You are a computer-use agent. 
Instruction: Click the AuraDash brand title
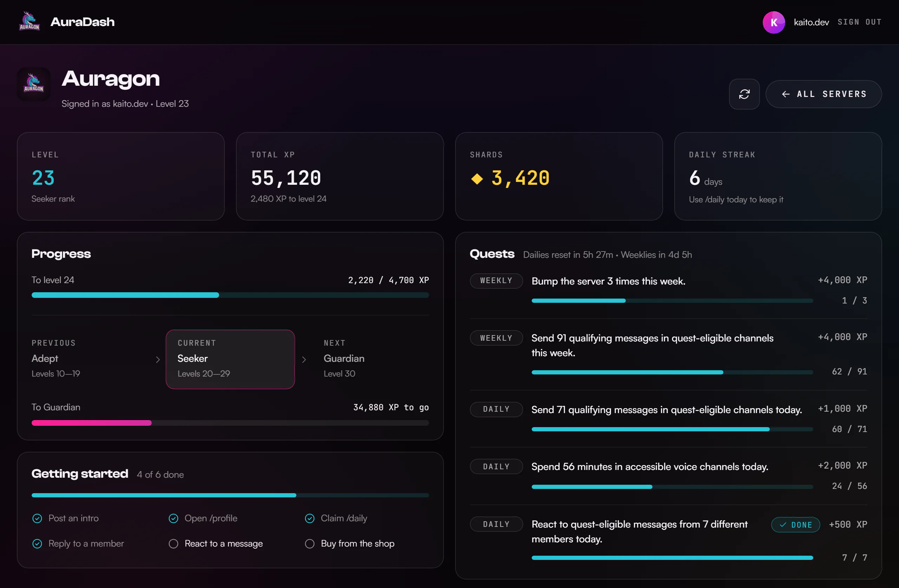82,22
